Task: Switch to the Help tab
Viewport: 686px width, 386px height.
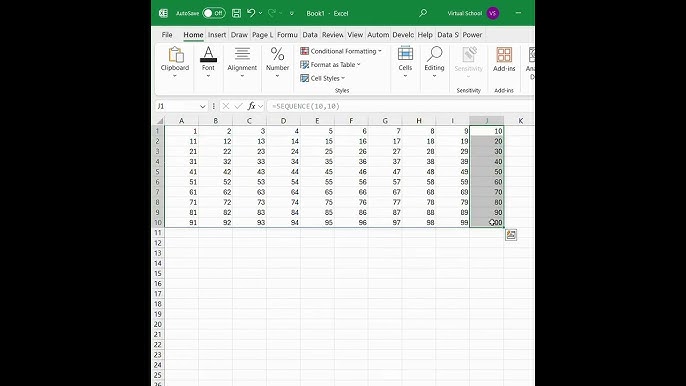Action: (x=425, y=35)
